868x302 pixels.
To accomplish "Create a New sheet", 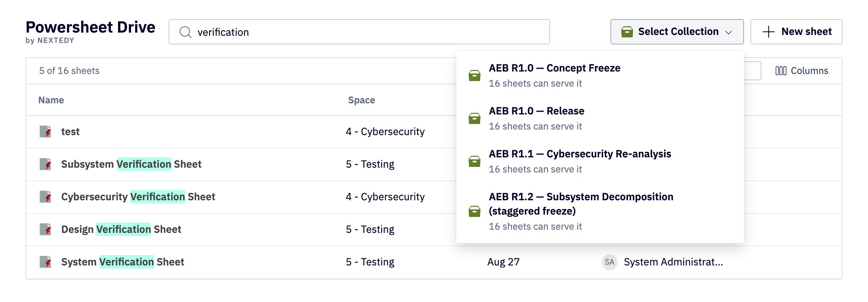I will click(x=796, y=32).
